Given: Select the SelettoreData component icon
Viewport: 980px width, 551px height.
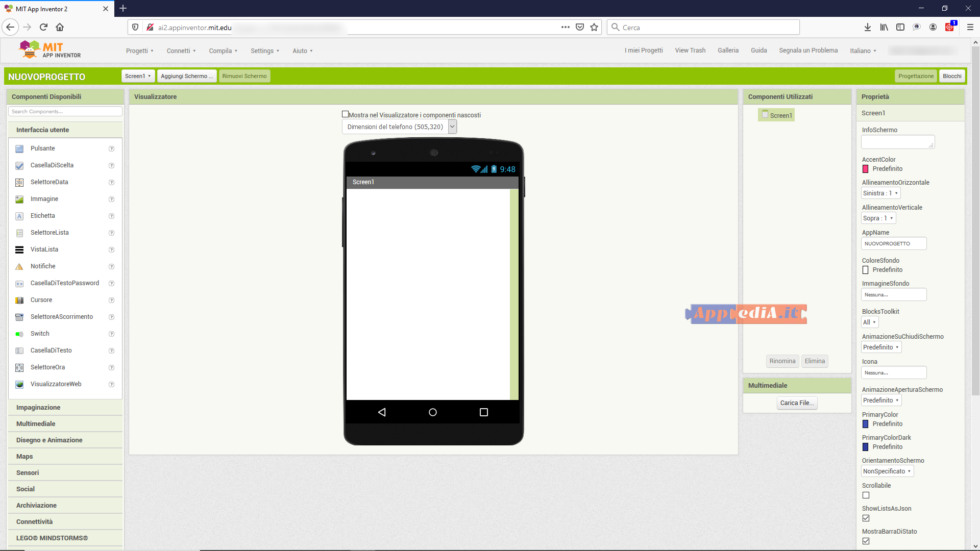Looking at the screenshot, I should point(19,183).
